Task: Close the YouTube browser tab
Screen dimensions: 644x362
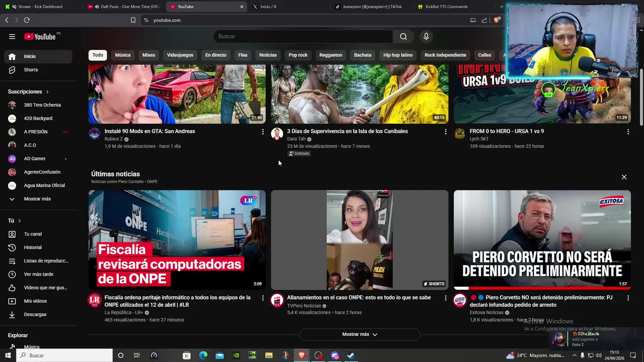Action: pyautogui.click(x=242, y=7)
